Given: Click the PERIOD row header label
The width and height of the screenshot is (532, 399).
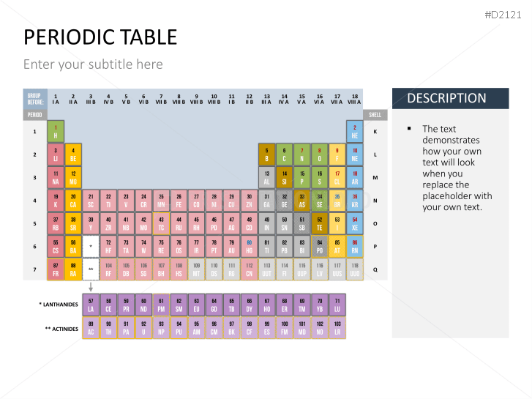Looking at the screenshot, I should (35, 115).
